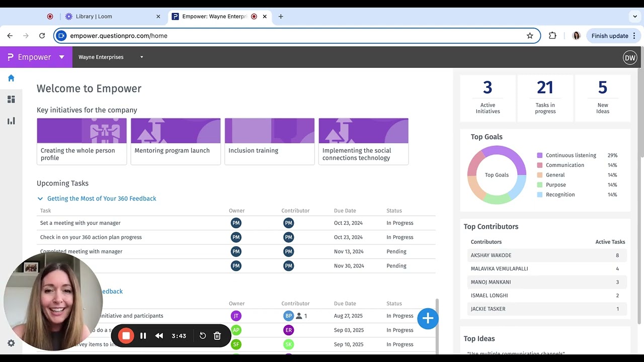
Task: Open Creating the whole person profile card
Action: pos(82,141)
